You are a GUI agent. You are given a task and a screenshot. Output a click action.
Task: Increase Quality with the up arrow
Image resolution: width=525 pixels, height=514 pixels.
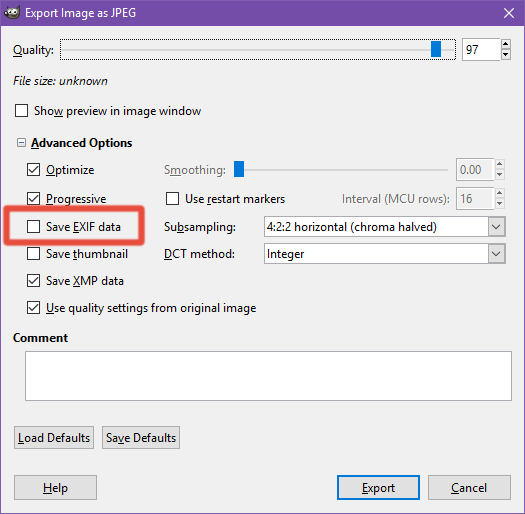[x=506, y=44]
